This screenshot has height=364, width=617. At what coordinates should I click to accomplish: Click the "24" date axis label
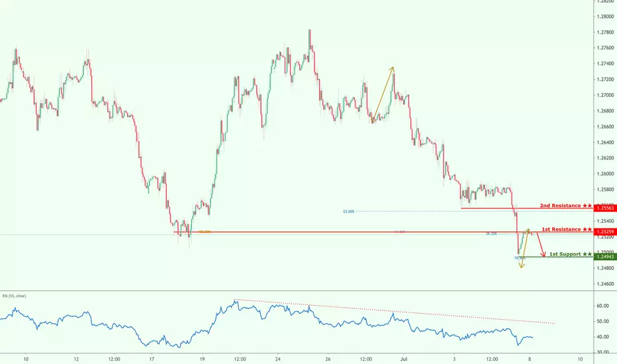point(278,359)
